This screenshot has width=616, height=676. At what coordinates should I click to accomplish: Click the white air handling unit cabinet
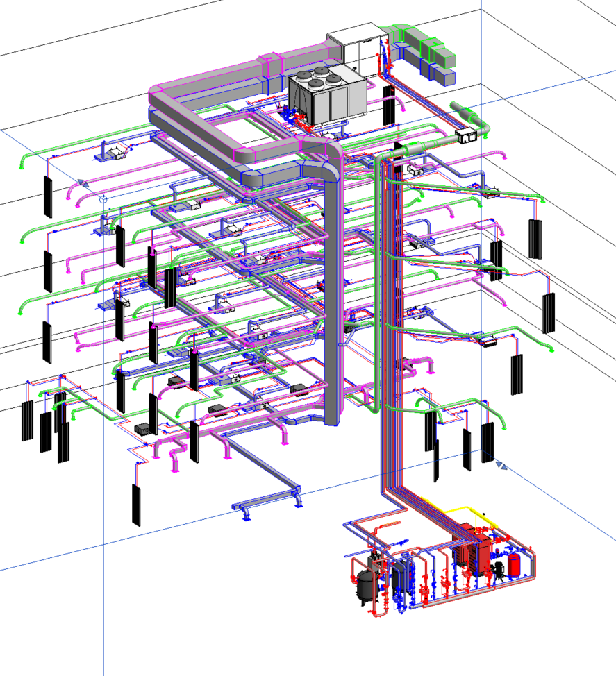[x=358, y=49]
